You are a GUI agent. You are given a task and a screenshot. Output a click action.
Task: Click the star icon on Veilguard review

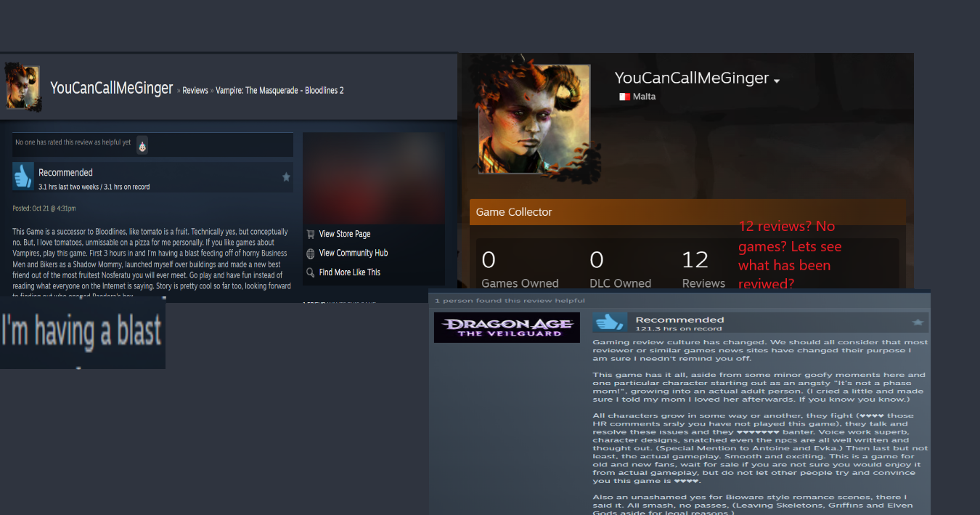918,322
